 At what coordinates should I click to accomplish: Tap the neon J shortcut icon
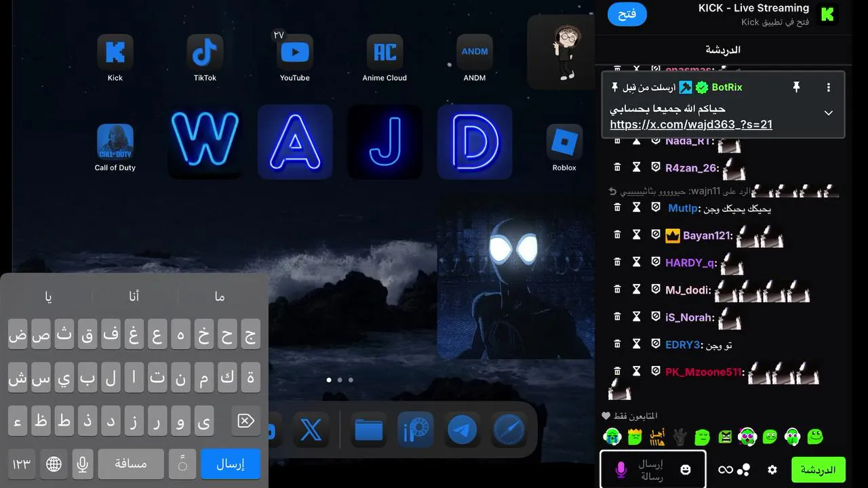point(384,142)
